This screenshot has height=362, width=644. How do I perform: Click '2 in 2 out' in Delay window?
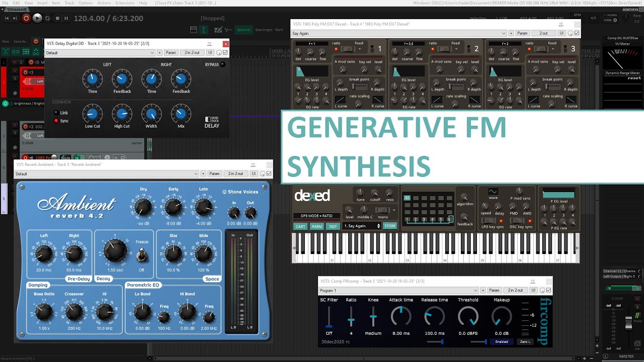192,53
